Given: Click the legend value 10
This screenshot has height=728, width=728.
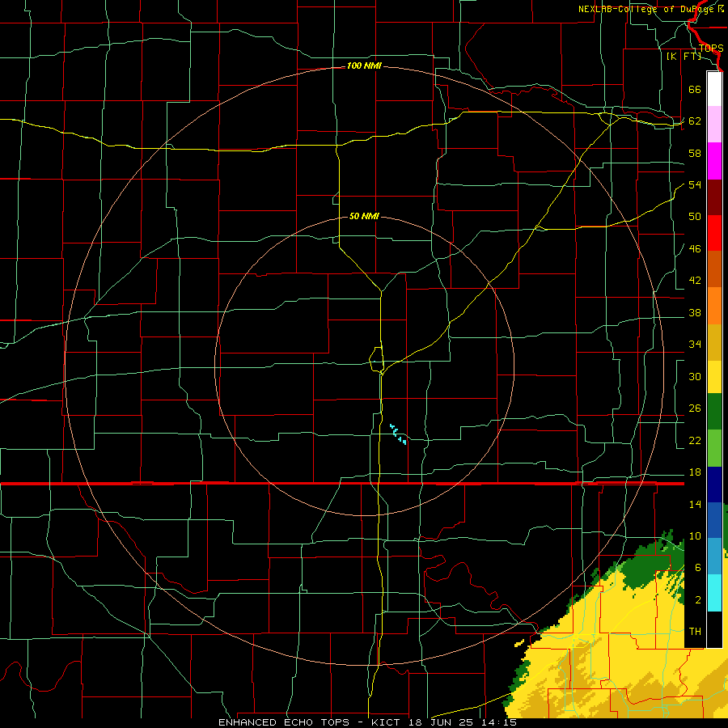Looking at the screenshot, I should click(x=695, y=536).
